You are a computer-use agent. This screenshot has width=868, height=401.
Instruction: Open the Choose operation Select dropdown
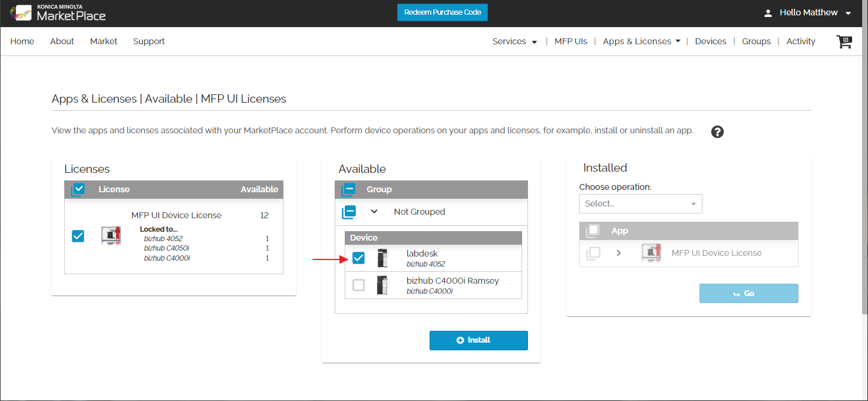coord(641,203)
